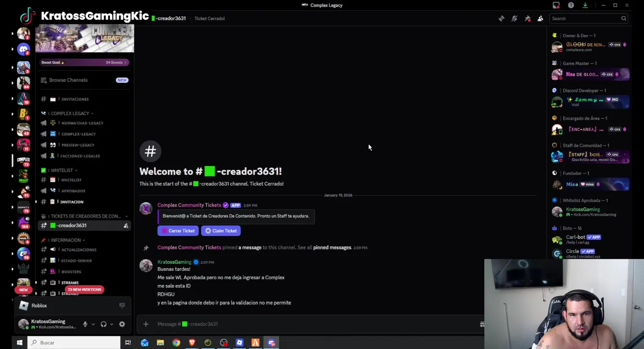This screenshot has height=349, width=644.
Task: Open server banner header dropdown
Action: (84, 38)
